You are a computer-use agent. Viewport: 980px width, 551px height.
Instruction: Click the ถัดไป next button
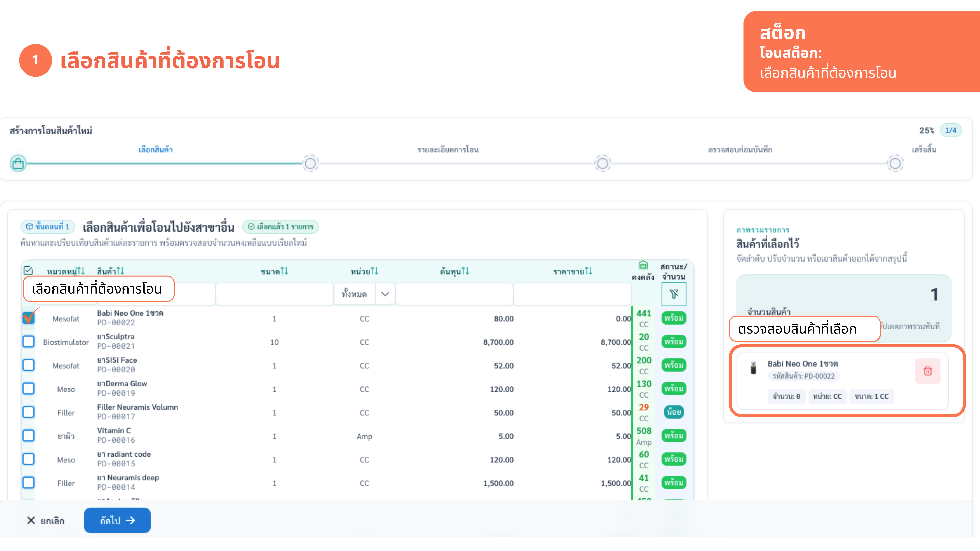pyautogui.click(x=117, y=520)
